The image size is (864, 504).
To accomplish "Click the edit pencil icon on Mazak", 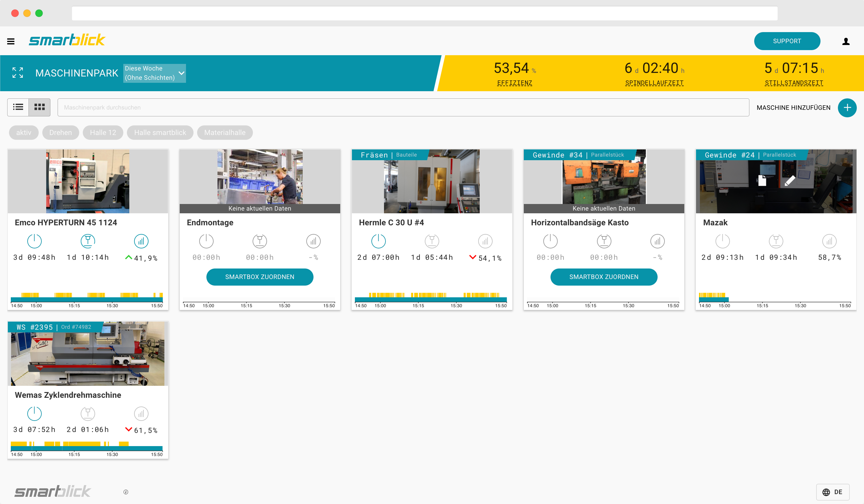I will [790, 180].
